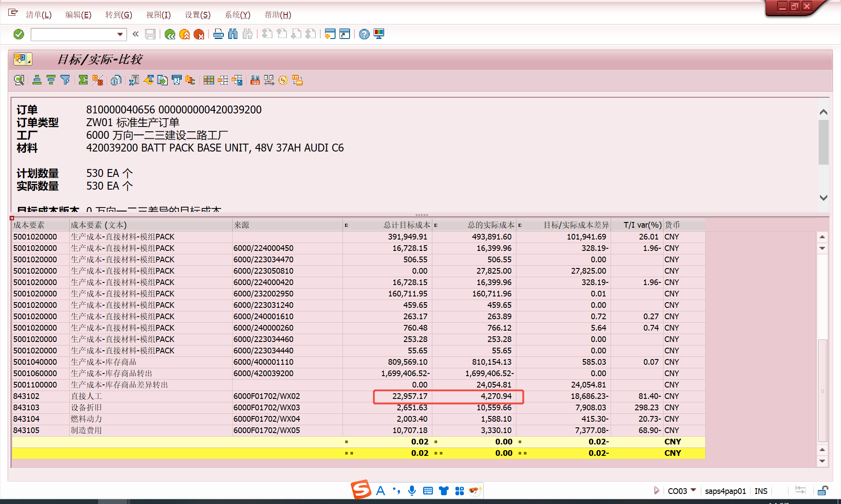Open the Help question mark icon

click(364, 34)
